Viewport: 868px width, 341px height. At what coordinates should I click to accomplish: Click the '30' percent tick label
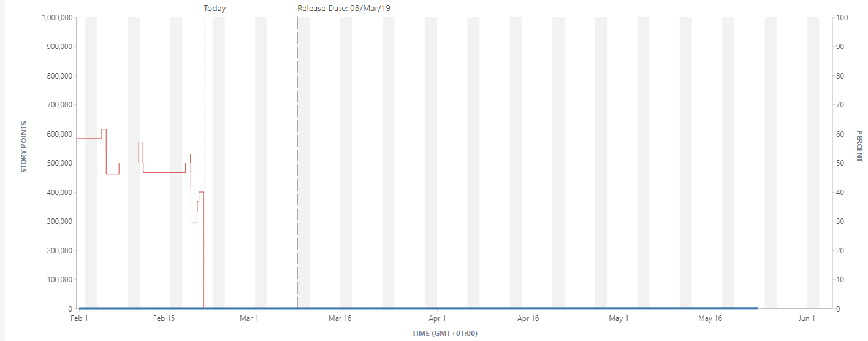tap(840, 221)
